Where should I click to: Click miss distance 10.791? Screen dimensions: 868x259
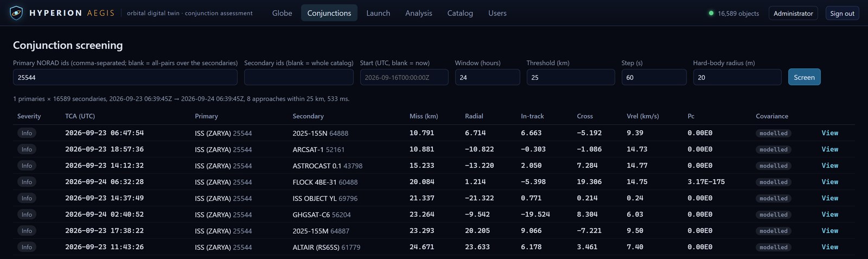(422, 133)
